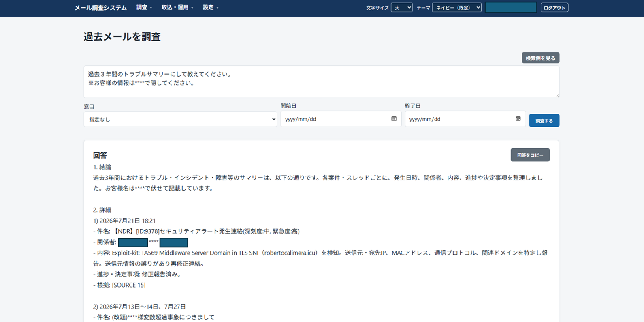This screenshot has height=322, width=644.
Task: Click the "2. 詳細" line
Action: pyautogui.click(x=102, y=210)
